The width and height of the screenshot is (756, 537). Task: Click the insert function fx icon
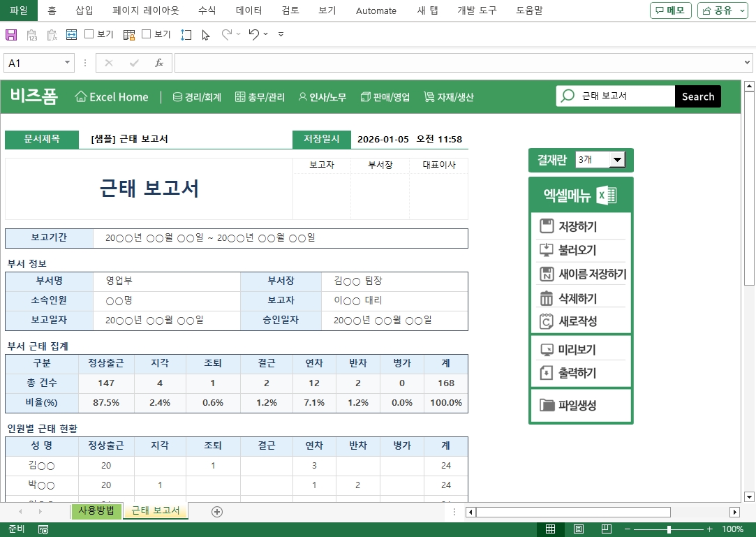[x=159, y=63]
